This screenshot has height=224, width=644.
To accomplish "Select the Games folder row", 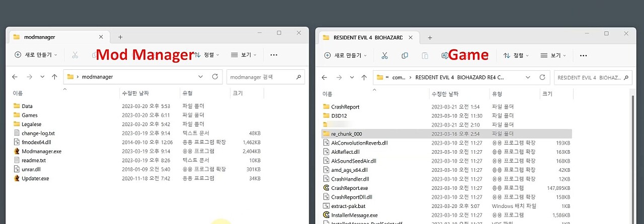I will click(136, 115).
